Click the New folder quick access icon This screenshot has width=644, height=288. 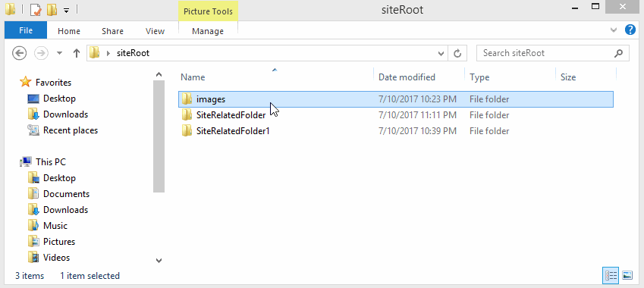pos(52,9)
